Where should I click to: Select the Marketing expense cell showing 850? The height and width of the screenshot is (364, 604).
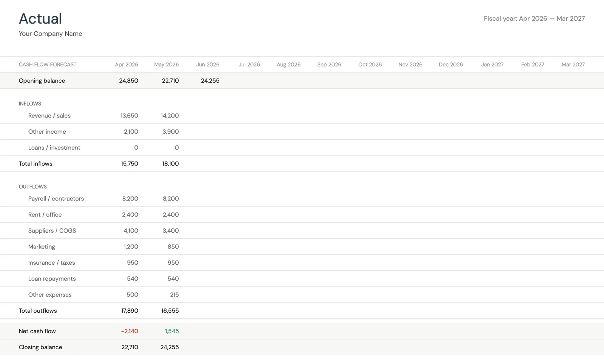coord(173,247)
